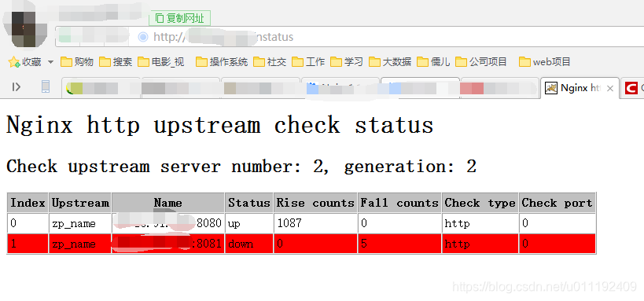Expand the 收藏 dropdown arrow

click(50, 62)
